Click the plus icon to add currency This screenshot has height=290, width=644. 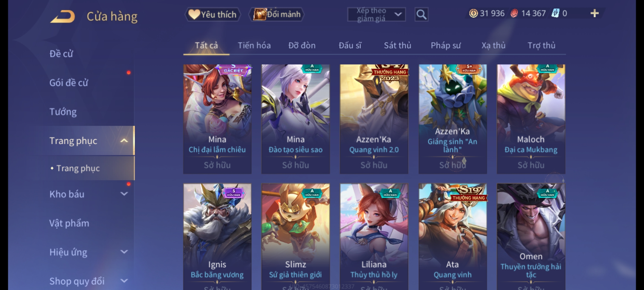click(595, 13)
